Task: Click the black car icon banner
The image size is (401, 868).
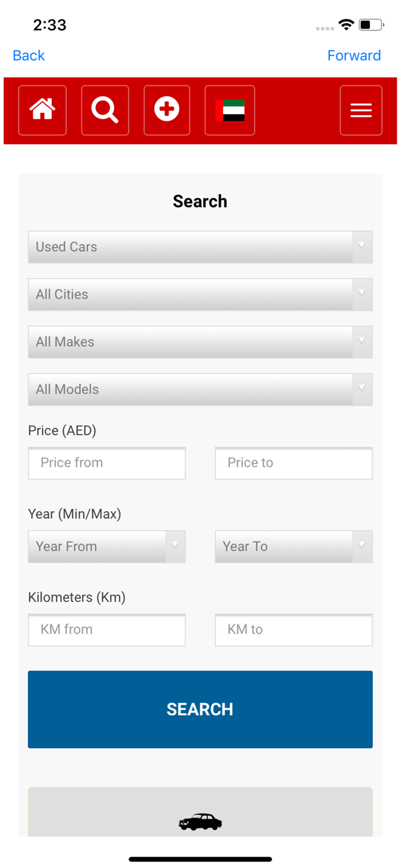Action: pos(200,822)
